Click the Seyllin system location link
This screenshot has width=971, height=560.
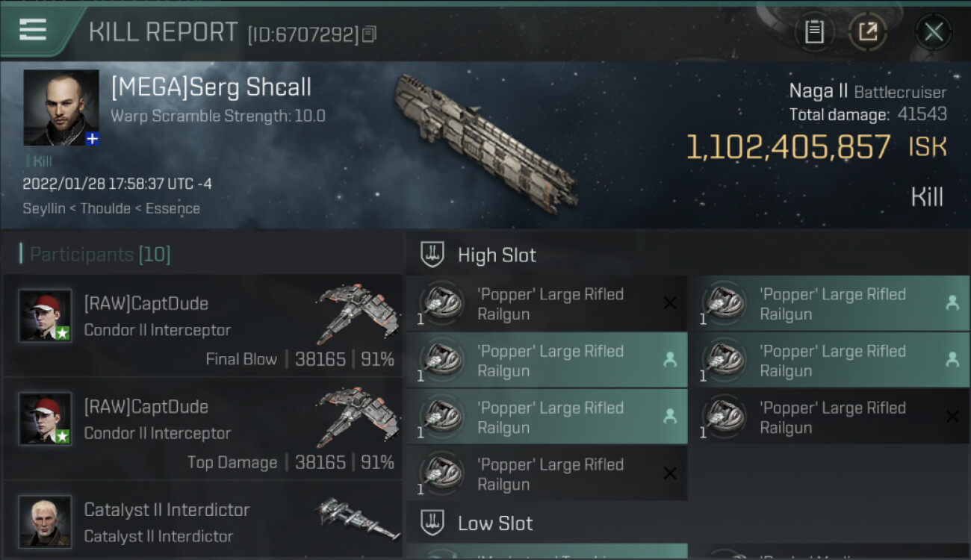[46, 208]
